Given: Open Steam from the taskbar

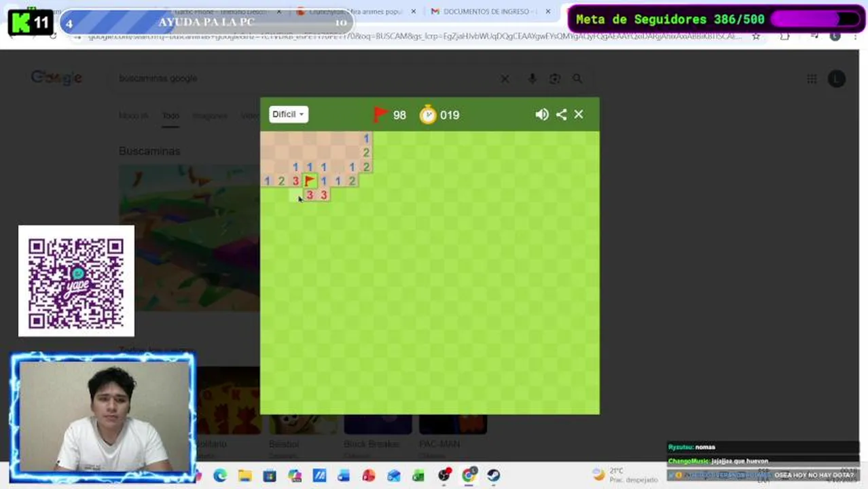Looking at the screenshot, I should click(x=493, y=475).
